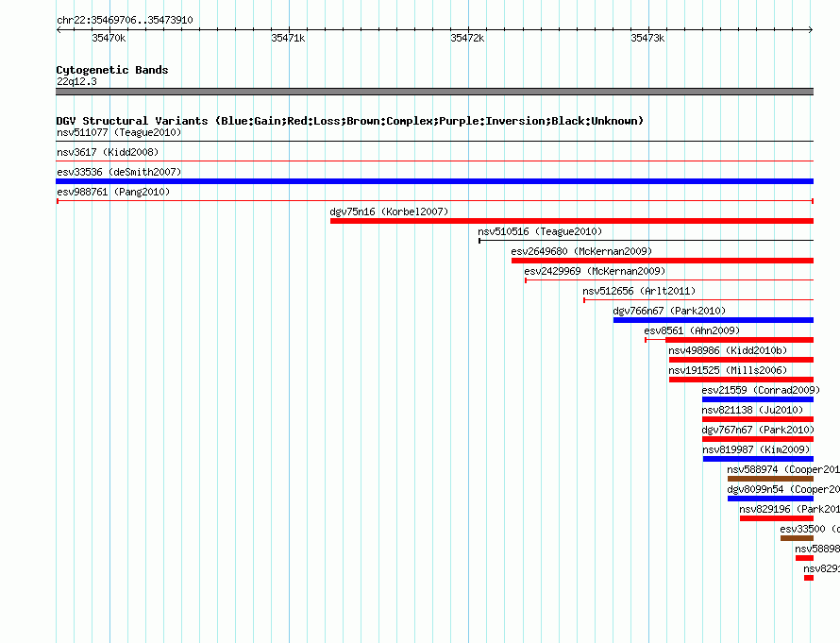840x643 pixels.
Task: Open the nsv588974 (Cooper) label
Action: (x=783, y=469)
